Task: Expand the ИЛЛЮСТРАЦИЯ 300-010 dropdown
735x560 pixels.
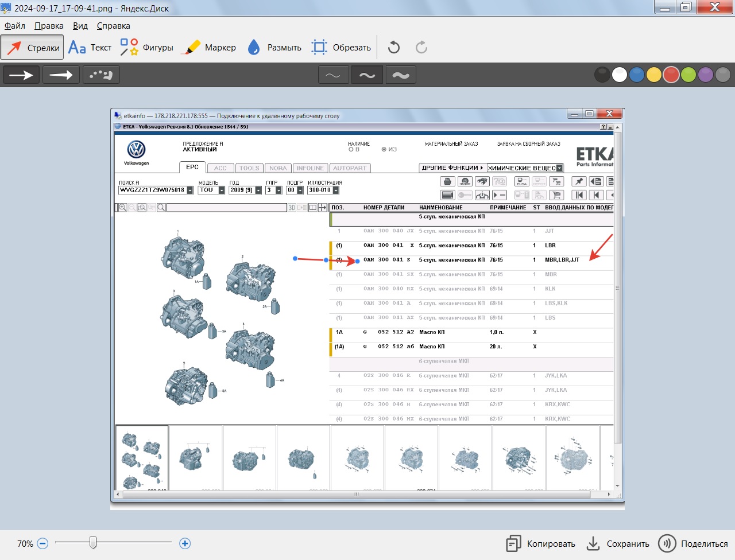Action: tap(336, 190)
